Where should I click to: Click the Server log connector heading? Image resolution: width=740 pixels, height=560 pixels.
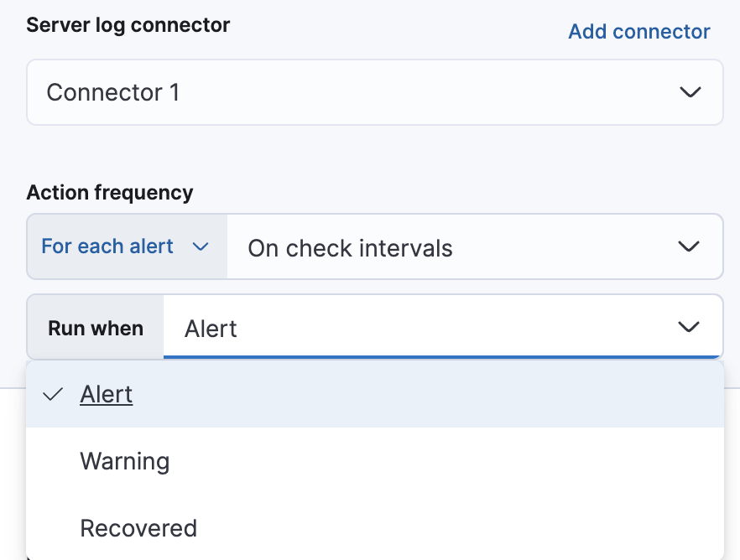point(127,25)
